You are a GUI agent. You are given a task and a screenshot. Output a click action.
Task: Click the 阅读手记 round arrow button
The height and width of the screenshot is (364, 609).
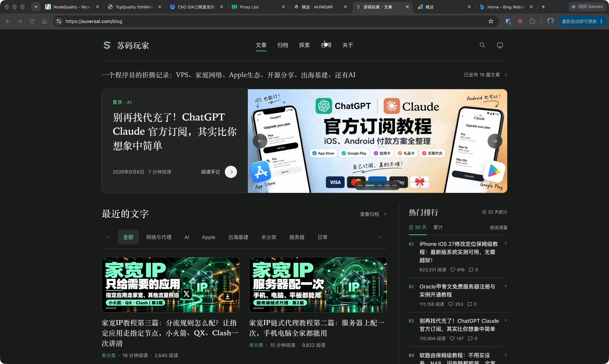(231, 172)
